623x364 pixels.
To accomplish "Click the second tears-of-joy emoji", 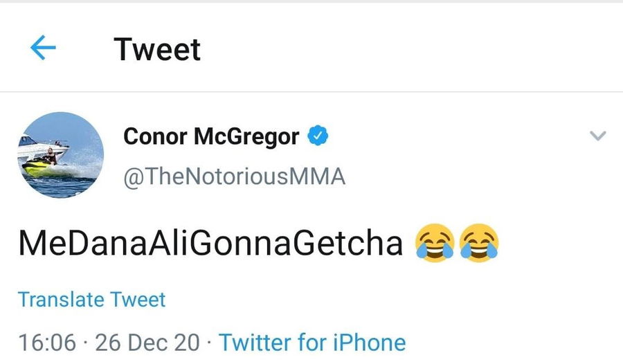I will pyautogui.click(x=479, y=244).
